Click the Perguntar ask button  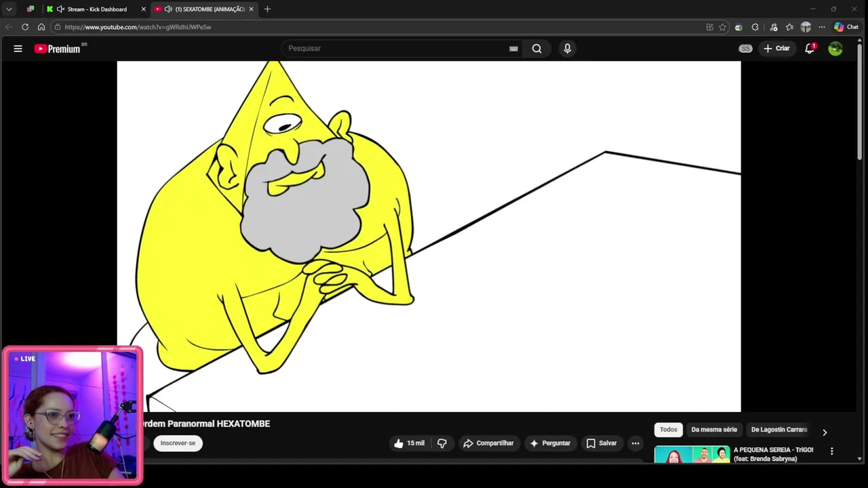pos(550,443)
